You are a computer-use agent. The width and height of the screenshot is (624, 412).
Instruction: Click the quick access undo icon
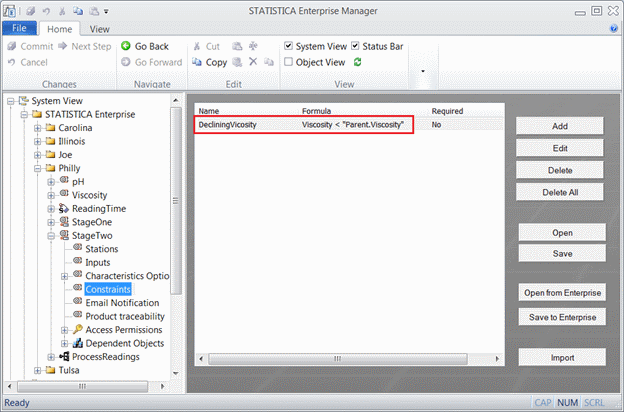click(x=46, y=11)
